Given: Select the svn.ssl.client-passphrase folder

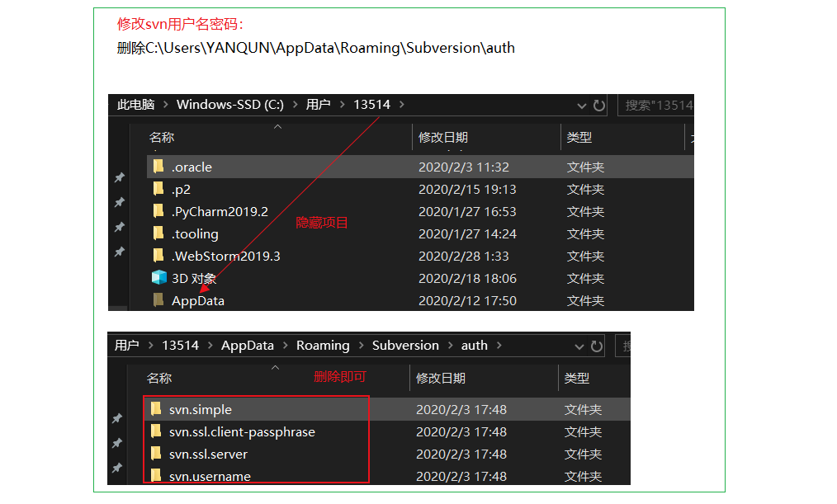Looking at the screenshot, I should coord(242,431).
